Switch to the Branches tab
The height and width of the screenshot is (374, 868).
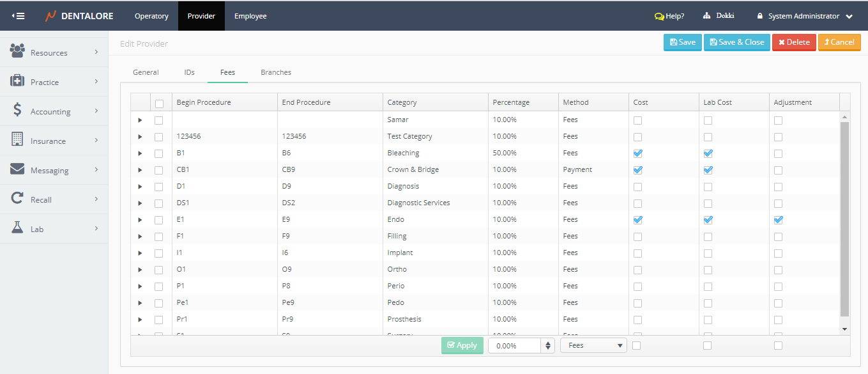276,72
